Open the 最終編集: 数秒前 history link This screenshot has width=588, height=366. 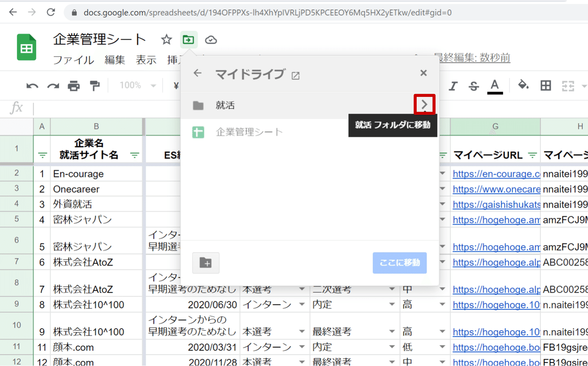coord(472,57)
